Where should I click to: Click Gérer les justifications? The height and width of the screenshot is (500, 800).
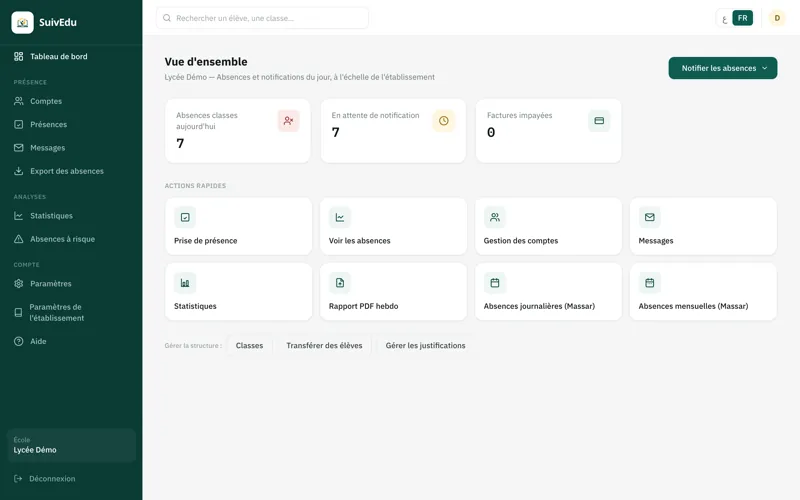(x=426, y=345)
